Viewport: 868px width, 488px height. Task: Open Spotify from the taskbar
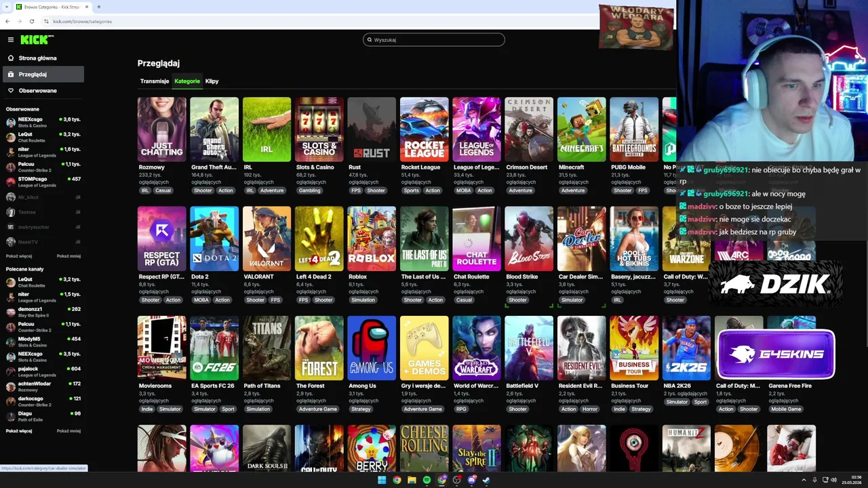427,480
